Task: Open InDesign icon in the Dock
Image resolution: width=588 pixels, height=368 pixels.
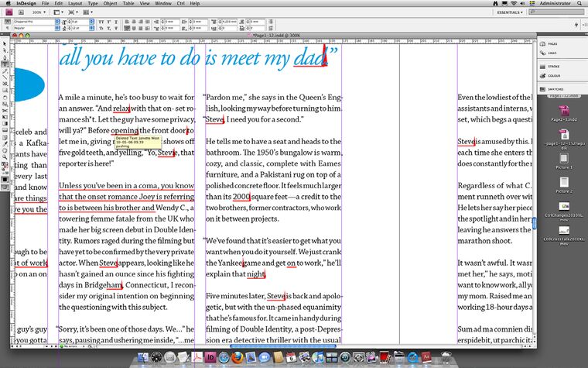Action: 210,357
